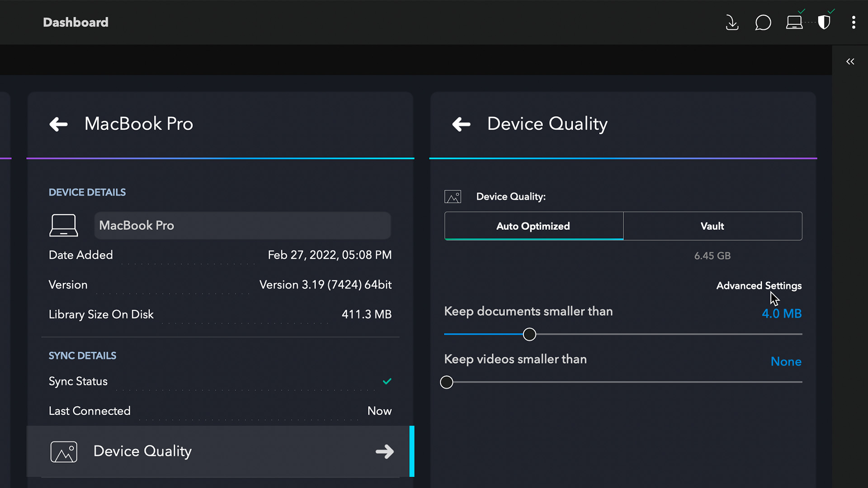Open the three-dot overflow menu
Viewport: 868px width, 488px height.
[854, 22]
